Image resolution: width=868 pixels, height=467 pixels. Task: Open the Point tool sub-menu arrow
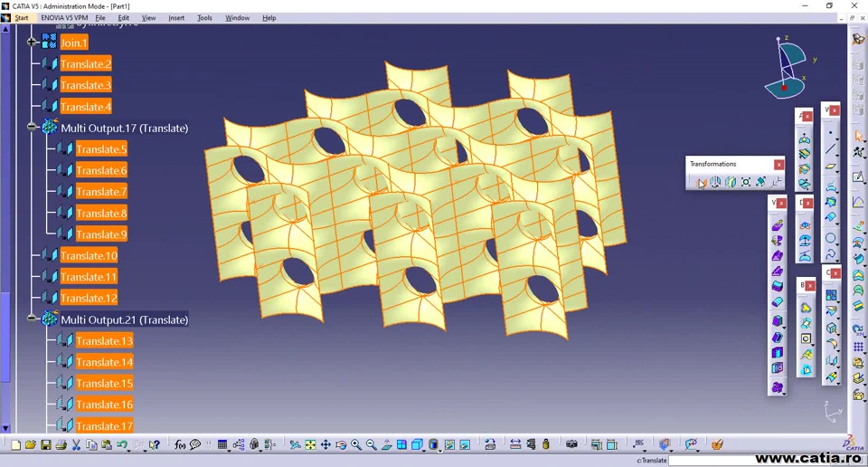pyautogui.click(x=836, y=139)
